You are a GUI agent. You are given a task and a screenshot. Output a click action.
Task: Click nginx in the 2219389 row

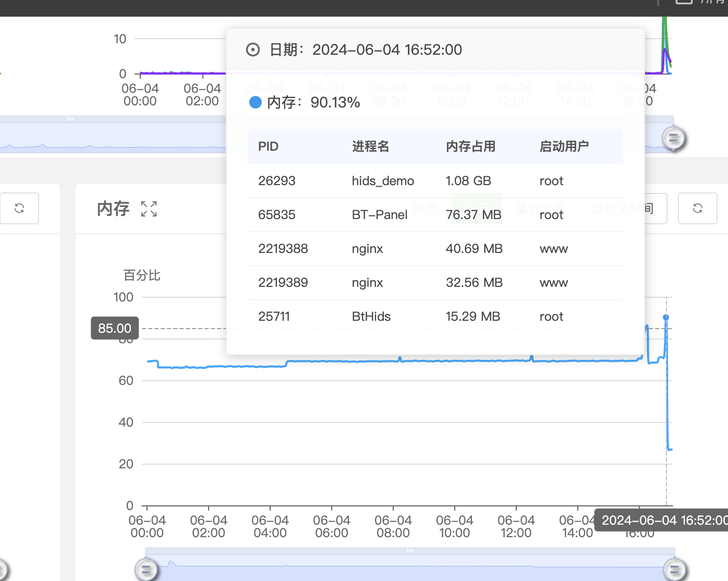368,283
